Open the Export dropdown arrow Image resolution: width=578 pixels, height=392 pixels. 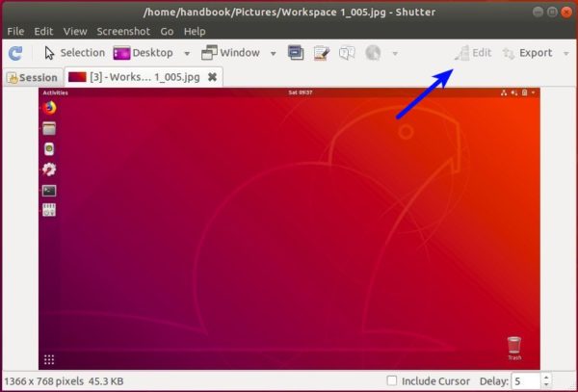(x=565, y=53)
